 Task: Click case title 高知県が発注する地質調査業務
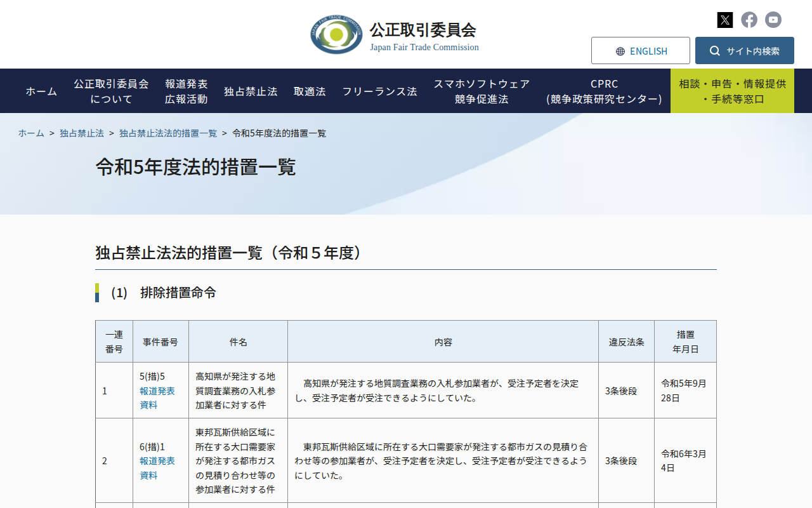click(x=238, y=391)
